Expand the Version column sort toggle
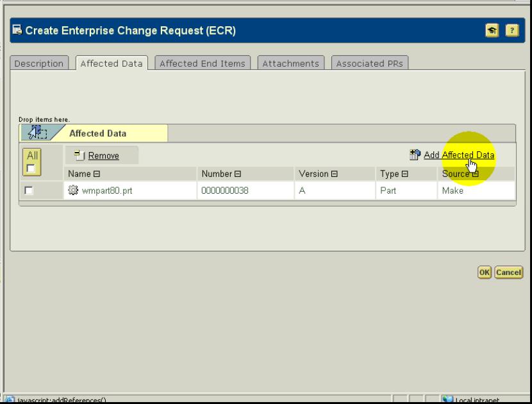Image resolution: width=532 pixels, height=404 pixels. click(334, 174)
